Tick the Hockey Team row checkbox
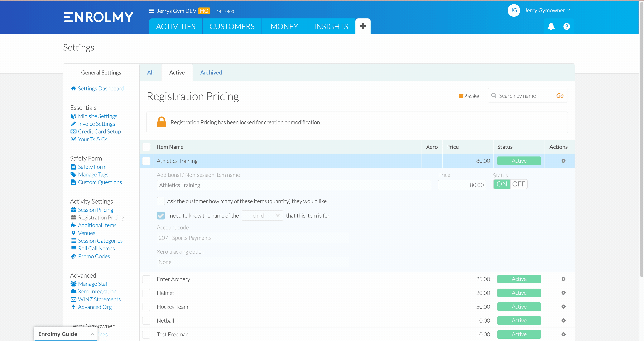Screen dimensions: 644x341 146,307
